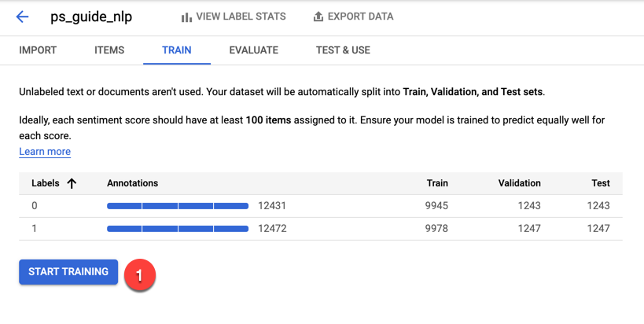Click the red step 1 marker
644x324 pixels.
pos(140,274)
